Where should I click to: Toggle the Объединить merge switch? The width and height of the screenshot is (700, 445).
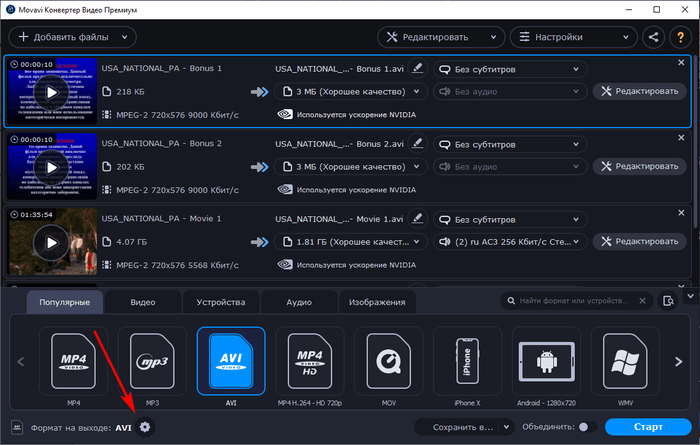[587, 427]
